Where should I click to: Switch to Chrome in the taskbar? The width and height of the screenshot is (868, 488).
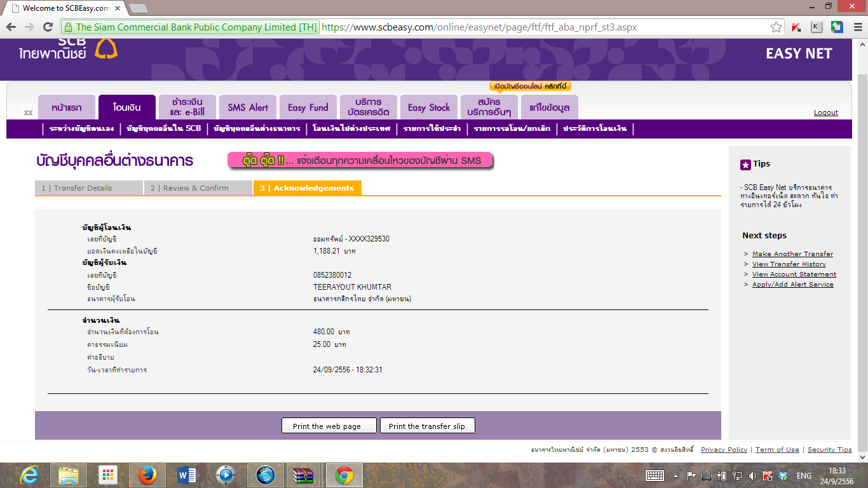pos(344,475)
